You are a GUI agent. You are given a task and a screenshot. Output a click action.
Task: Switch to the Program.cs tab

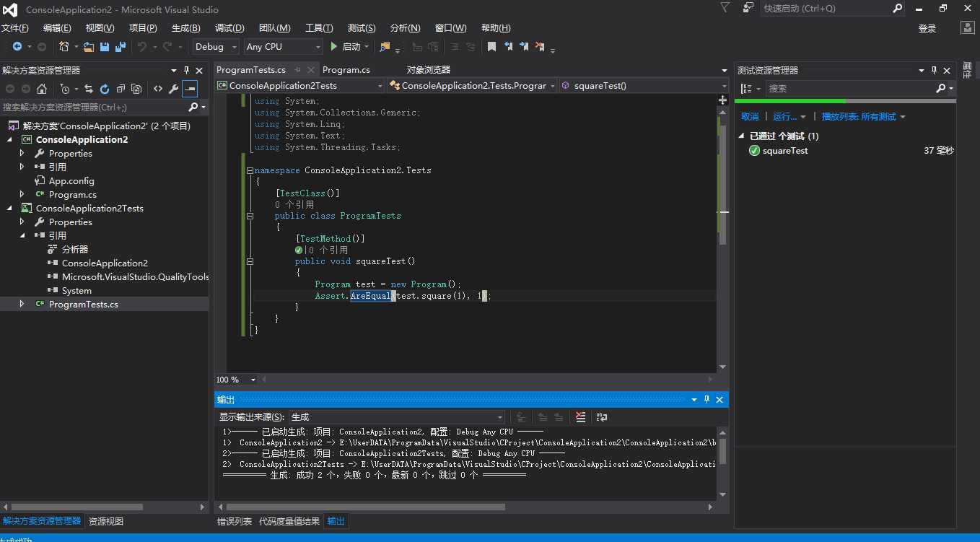pos(346,70)
